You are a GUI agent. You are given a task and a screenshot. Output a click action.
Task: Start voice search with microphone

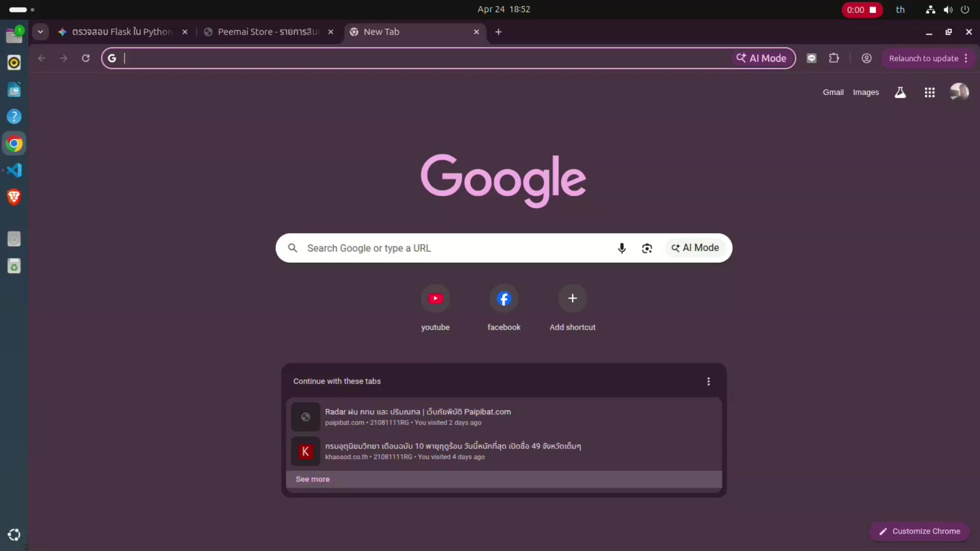(622, 248)
